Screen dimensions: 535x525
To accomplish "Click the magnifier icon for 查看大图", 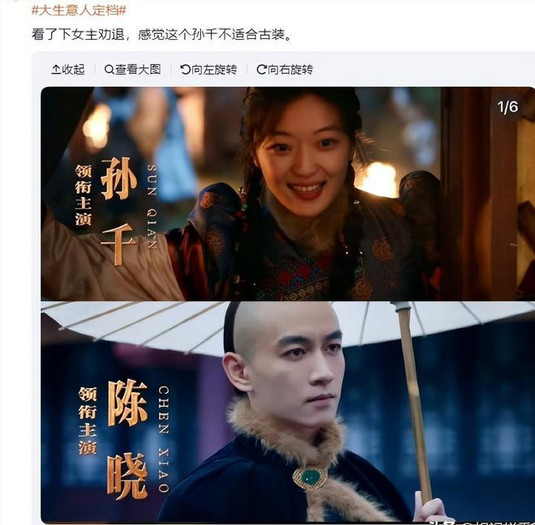I will [x=109, y=70].
